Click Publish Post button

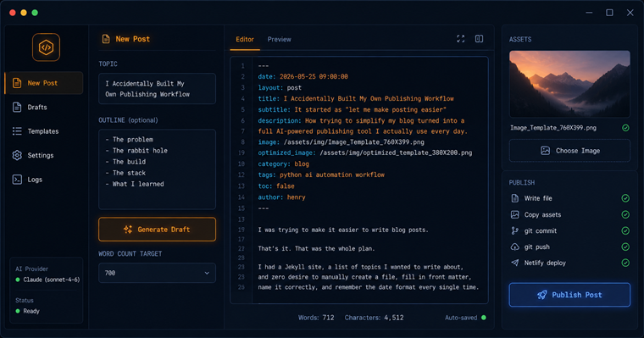coord(569,295)
